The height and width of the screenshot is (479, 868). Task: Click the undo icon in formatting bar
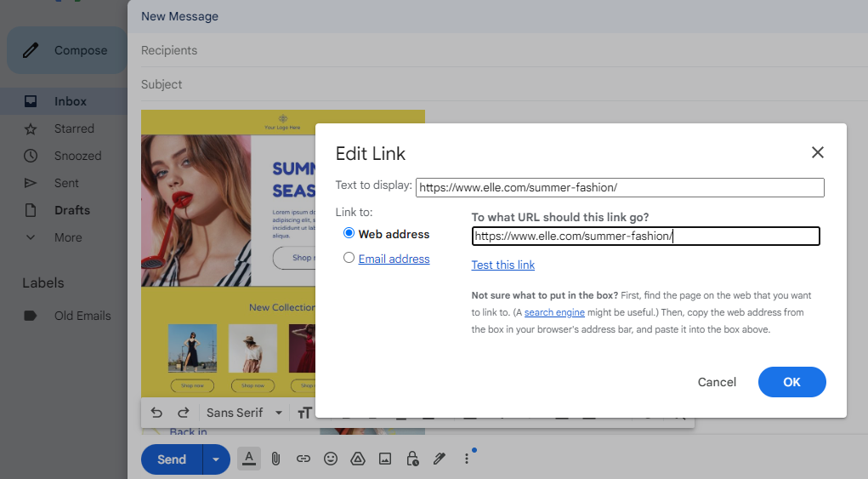click(x=156, y=413)
